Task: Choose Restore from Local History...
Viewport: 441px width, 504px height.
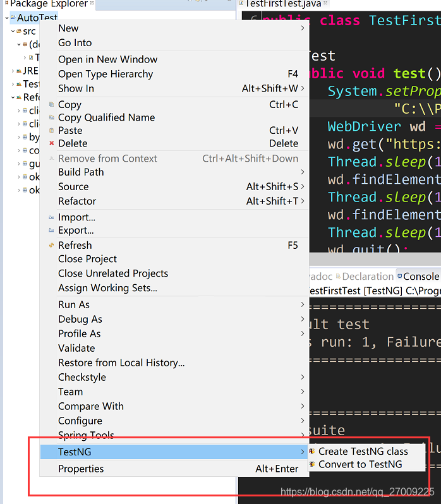Action: click(174, 363)
